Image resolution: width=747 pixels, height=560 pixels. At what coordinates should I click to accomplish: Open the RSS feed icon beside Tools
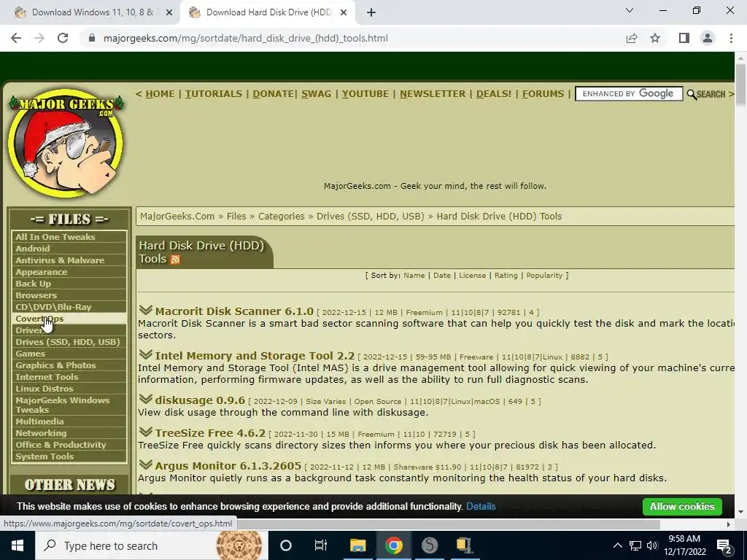(175, 260)
